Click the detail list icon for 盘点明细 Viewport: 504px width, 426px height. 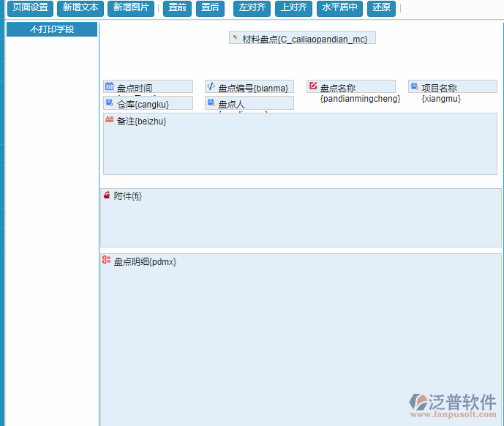pos(106,260)
